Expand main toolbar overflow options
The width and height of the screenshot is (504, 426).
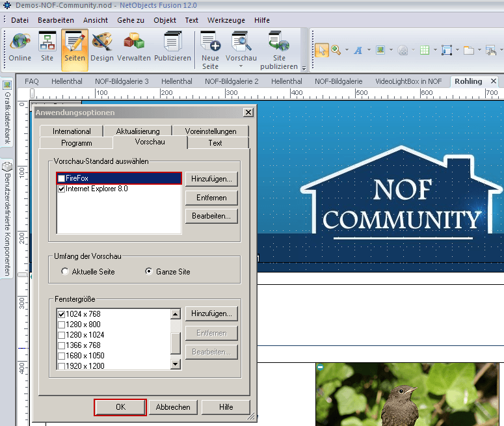pyautogui.click(x=304, y=68)
